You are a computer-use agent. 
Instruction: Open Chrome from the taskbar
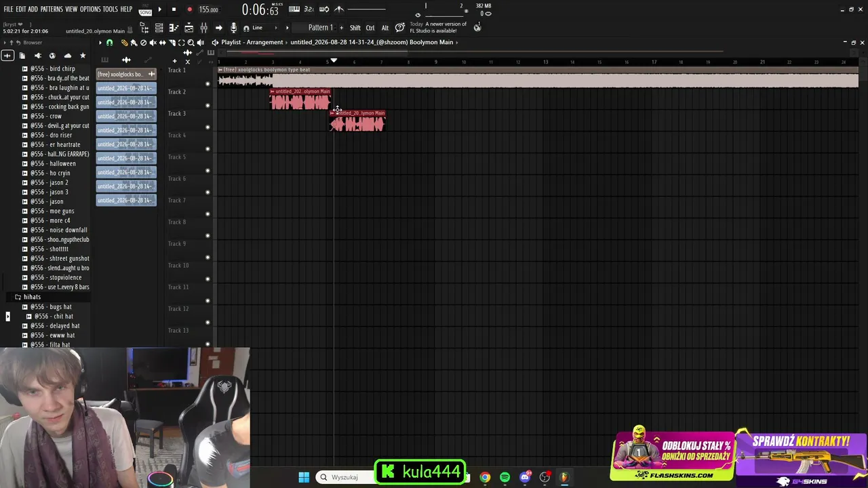click(x=485, y=477)
